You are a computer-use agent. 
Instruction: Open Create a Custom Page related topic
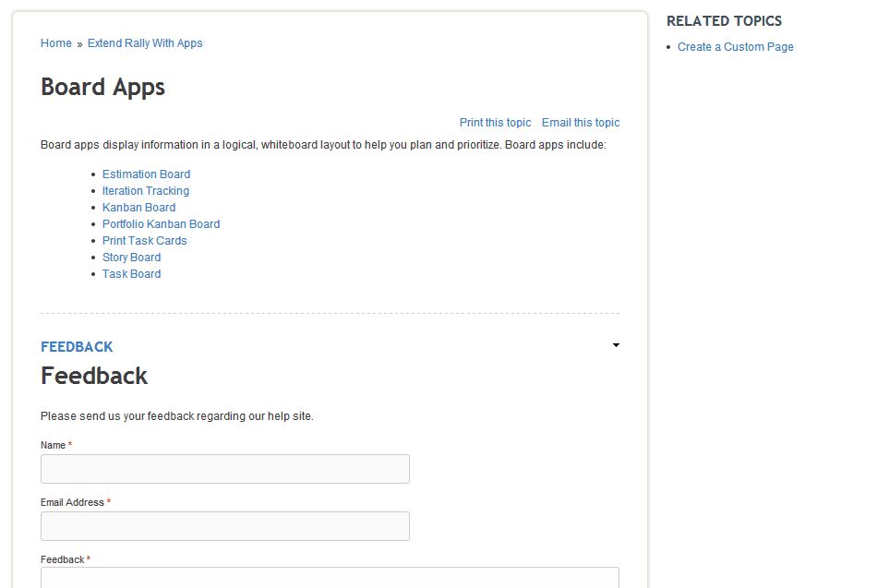(736, 47)
